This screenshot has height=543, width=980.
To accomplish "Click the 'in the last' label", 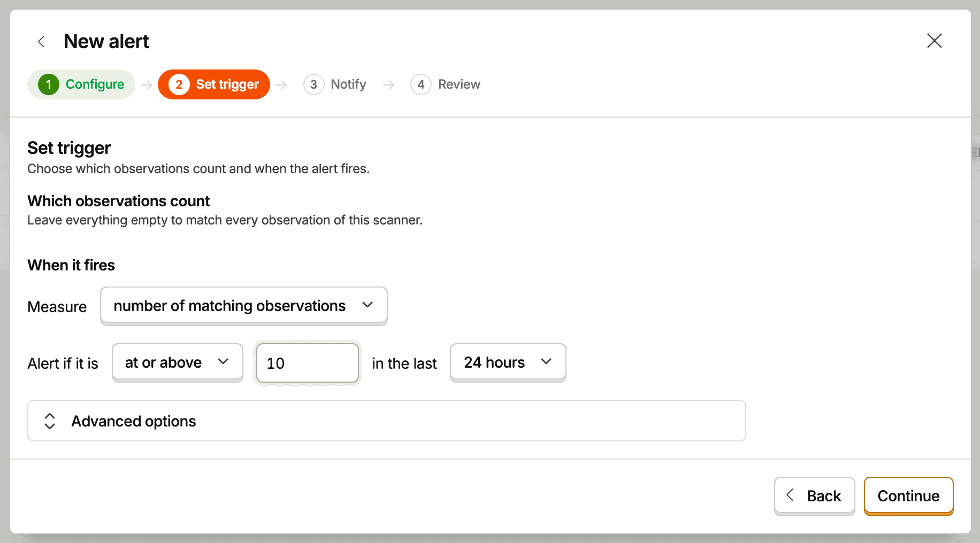I will click(x=404, y=363).
